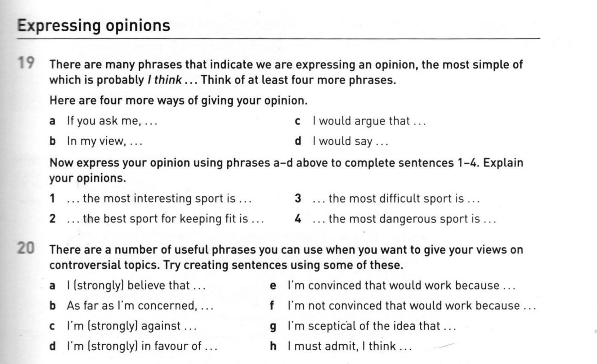The image size is (597, 364).
Task: Click phrase 'In my view, ...'
Action: point(103,142)
